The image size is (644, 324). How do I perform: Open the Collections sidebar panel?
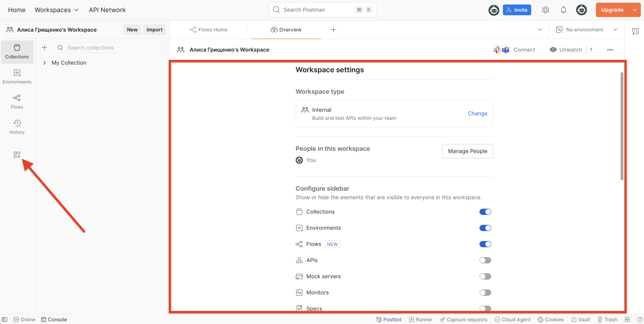(x=17, y=52)
